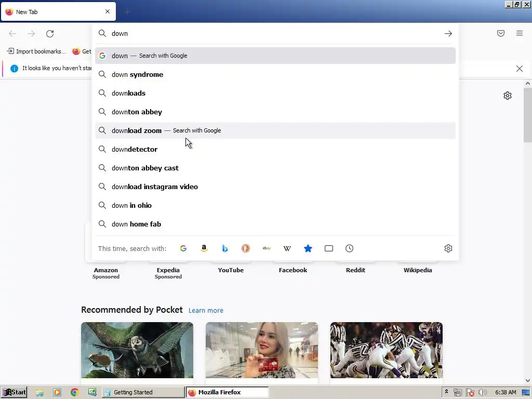532x399 pixels.
Task: Search this time with Wikipedia icon
Action: coord(287,248)
